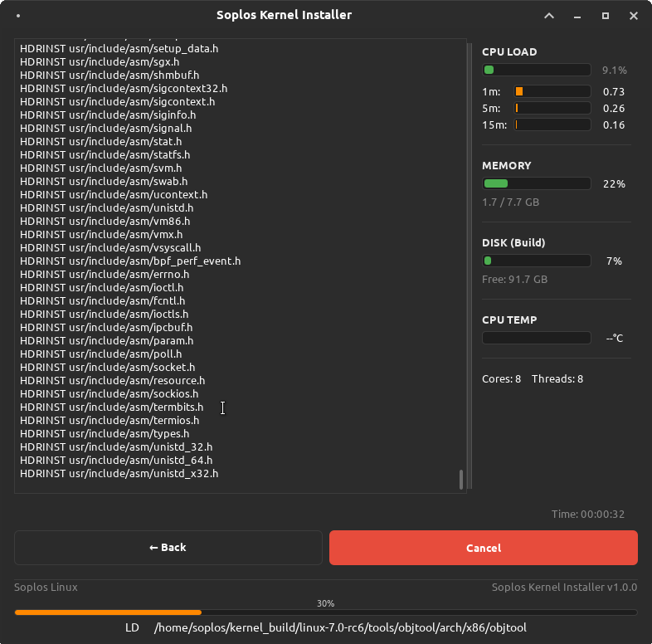Select log line usr/include/asm/errno.h
Screen dimensions: 652x644
[x=105, y=275]
